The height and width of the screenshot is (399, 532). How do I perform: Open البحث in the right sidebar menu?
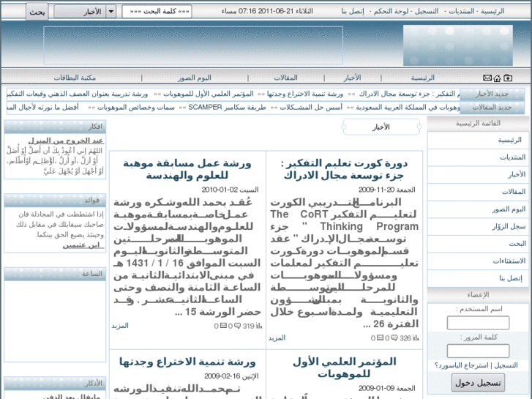pyautogui.click(x=478, y=244)
